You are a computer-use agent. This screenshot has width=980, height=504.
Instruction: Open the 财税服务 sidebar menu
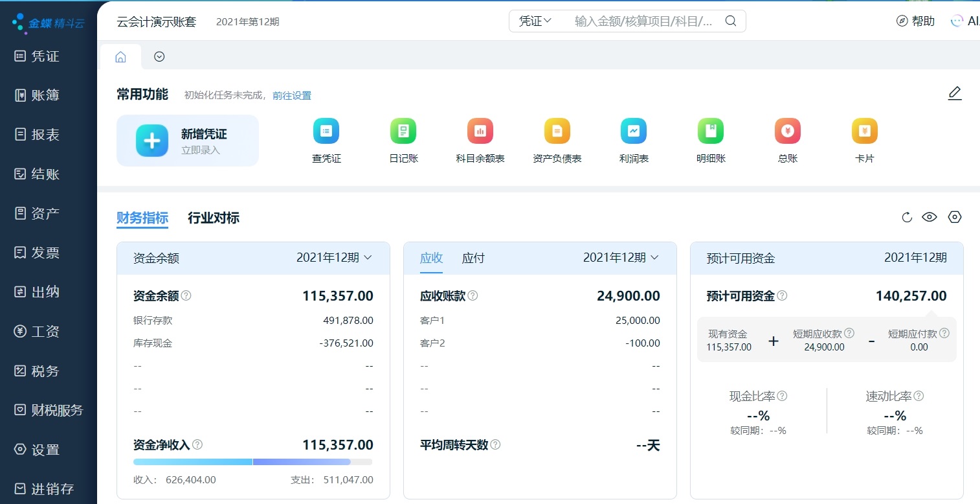tap(49, 410)
